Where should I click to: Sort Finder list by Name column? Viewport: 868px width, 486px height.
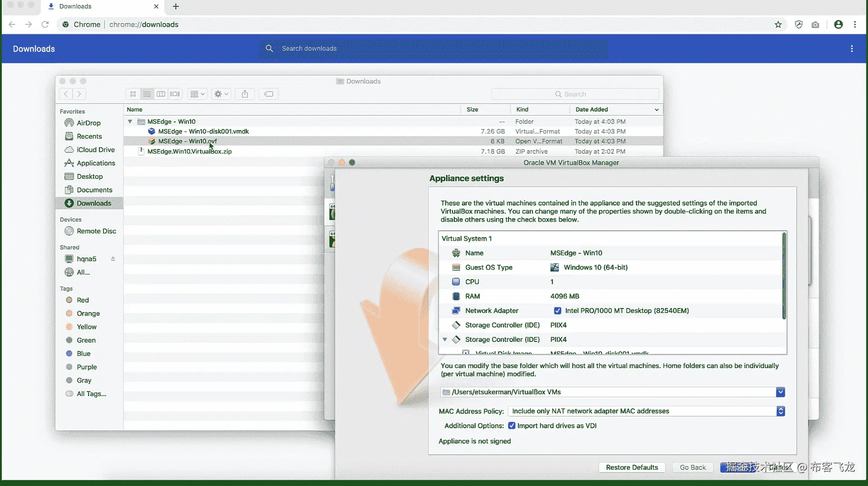(x=292, y=109)
